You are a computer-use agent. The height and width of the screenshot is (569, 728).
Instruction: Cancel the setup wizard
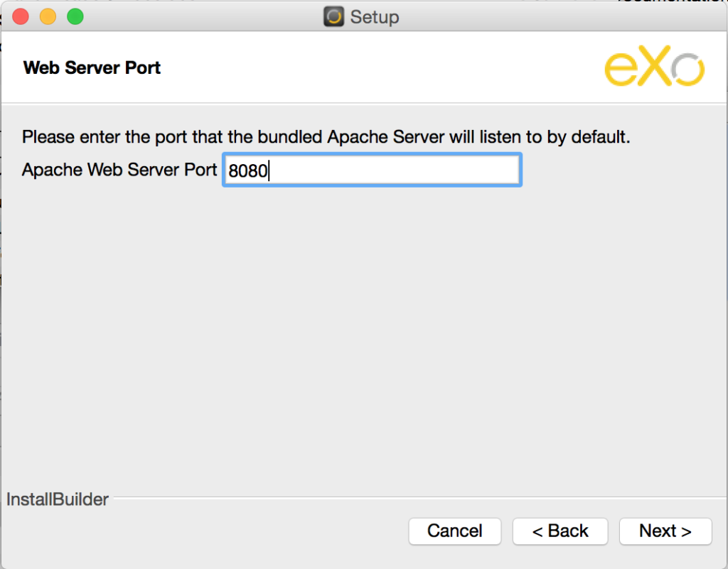coord(455,531)
